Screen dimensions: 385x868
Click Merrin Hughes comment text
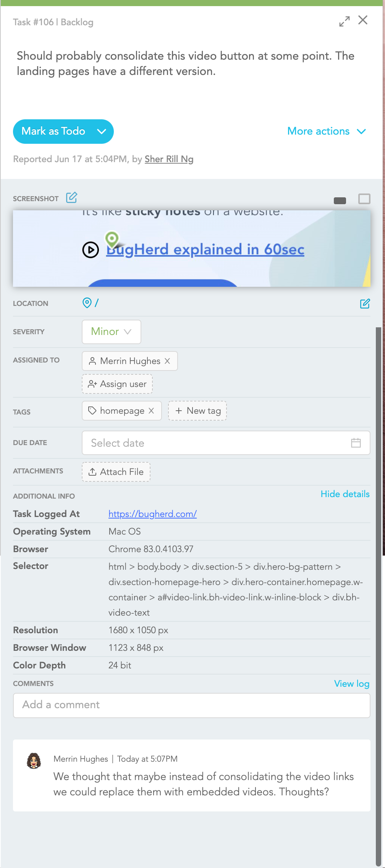pos(204,784)
